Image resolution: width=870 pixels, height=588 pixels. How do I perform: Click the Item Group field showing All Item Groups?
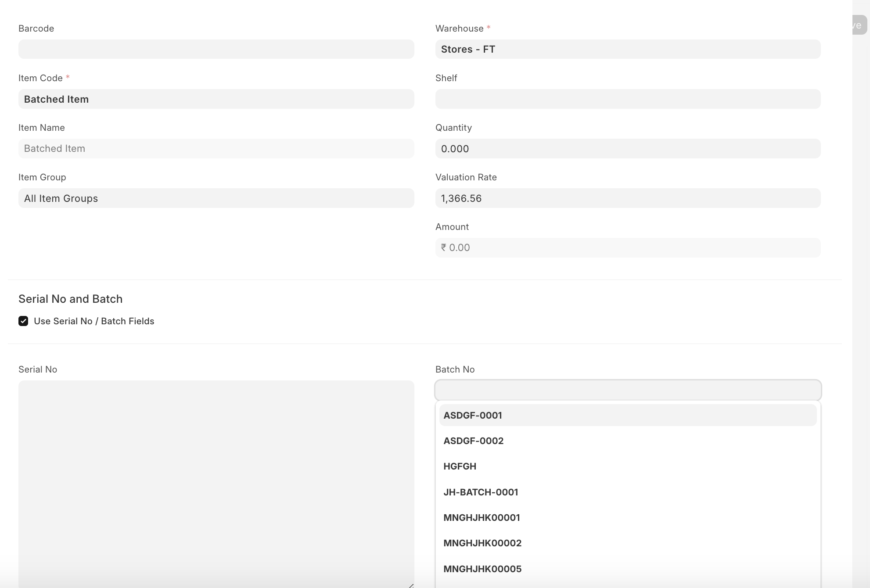click(x=216, y=198)
